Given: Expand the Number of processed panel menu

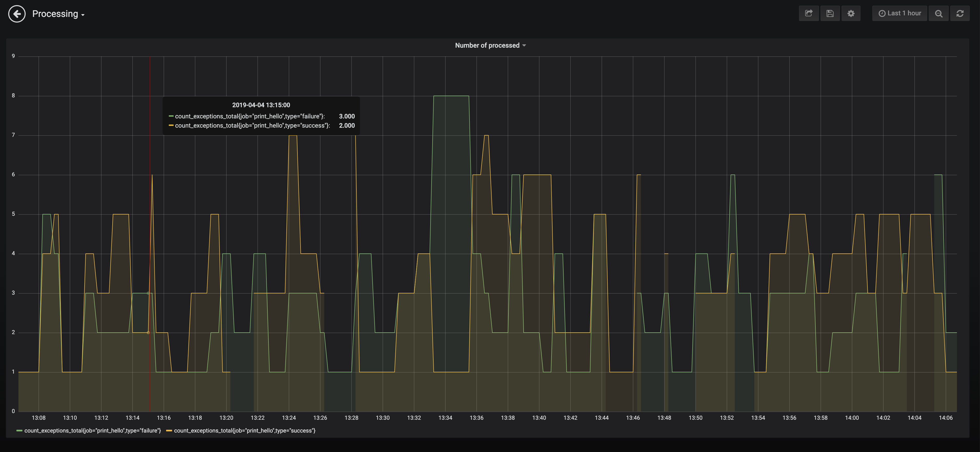Looking at the screenshot, I should [525, 45].
